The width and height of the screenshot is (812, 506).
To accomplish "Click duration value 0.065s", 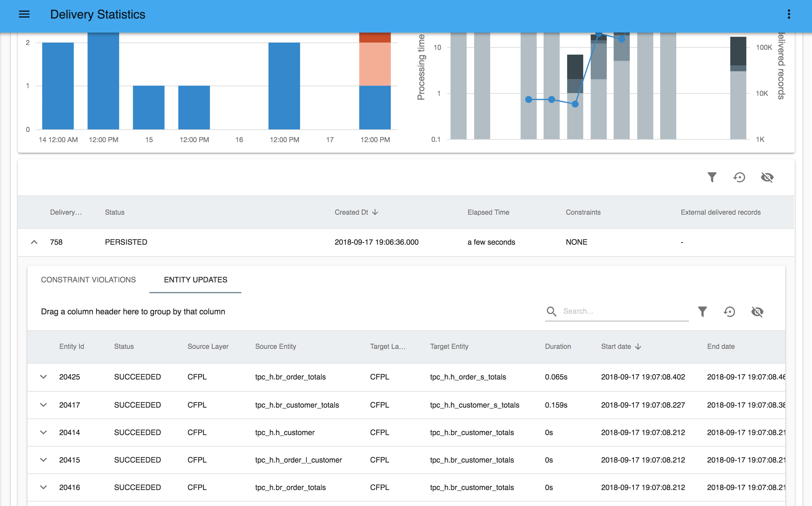I will tap(556, 377).
